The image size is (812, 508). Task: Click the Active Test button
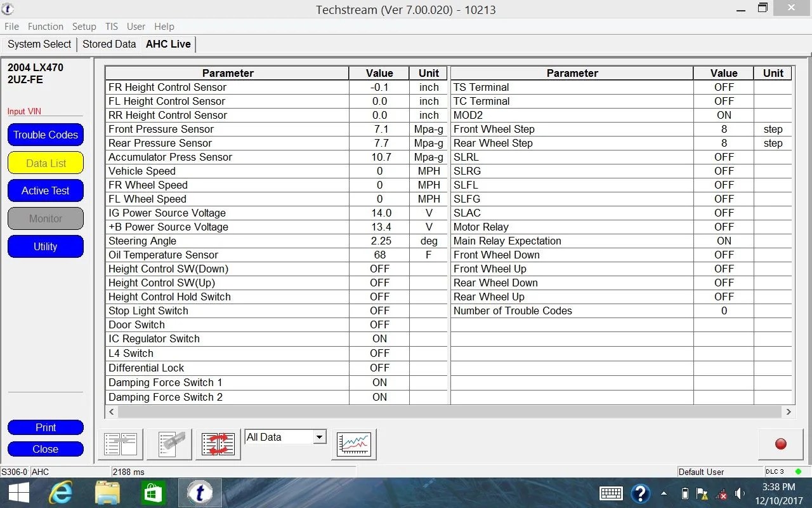pos(45,190)
